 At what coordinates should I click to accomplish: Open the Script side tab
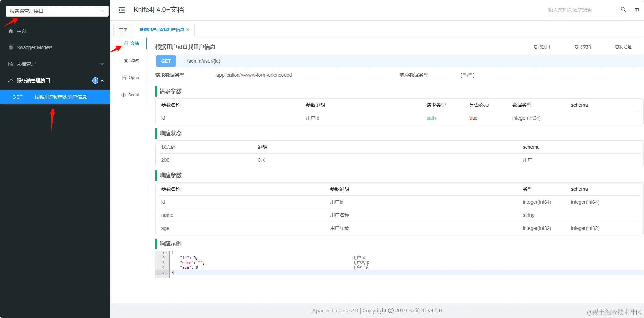pos(130,95)
